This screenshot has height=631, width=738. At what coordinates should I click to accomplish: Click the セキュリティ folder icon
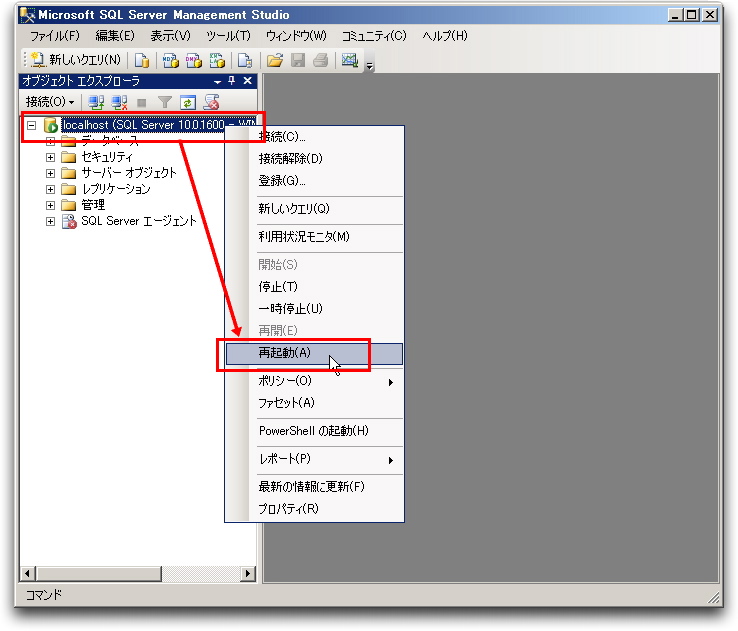coord(69,157)
